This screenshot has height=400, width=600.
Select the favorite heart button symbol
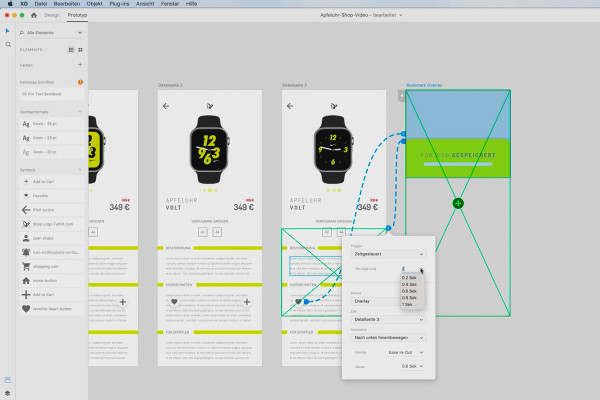tap(51, 309)
